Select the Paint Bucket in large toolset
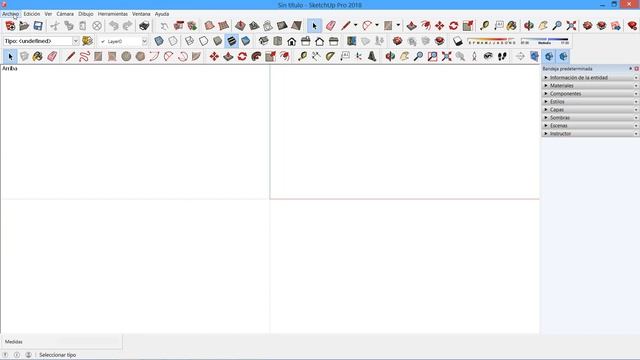The height and width of the screenshot is (360, 640). pyautogui.click(x=38, y=56)
